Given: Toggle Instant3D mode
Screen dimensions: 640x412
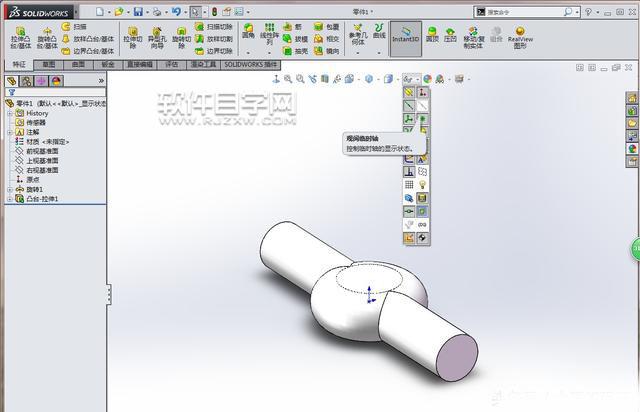Looking at the screenshot, I should point(406,38).
